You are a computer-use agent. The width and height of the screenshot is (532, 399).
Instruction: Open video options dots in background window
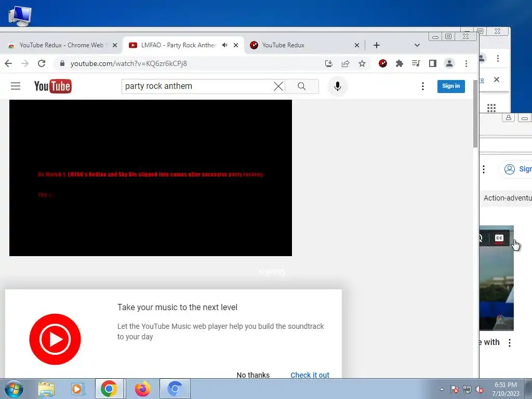(x=510, y=343)
